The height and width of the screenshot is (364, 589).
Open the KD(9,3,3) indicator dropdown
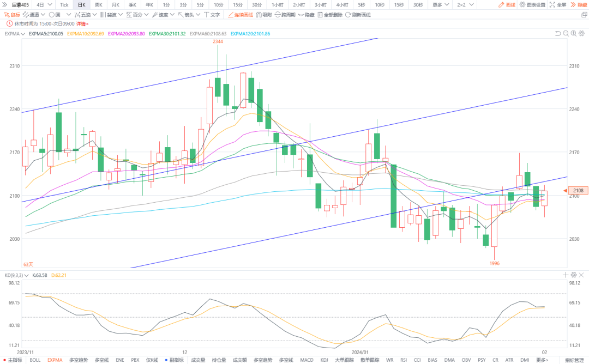(x=16, y=275)
